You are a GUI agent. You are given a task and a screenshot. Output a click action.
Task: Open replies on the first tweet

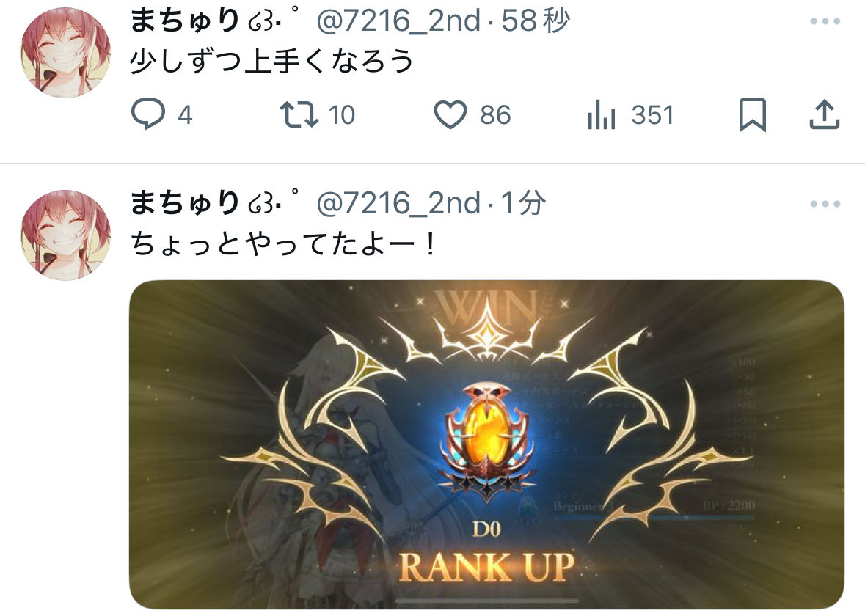pyautogui.click(x=148, y=114)
